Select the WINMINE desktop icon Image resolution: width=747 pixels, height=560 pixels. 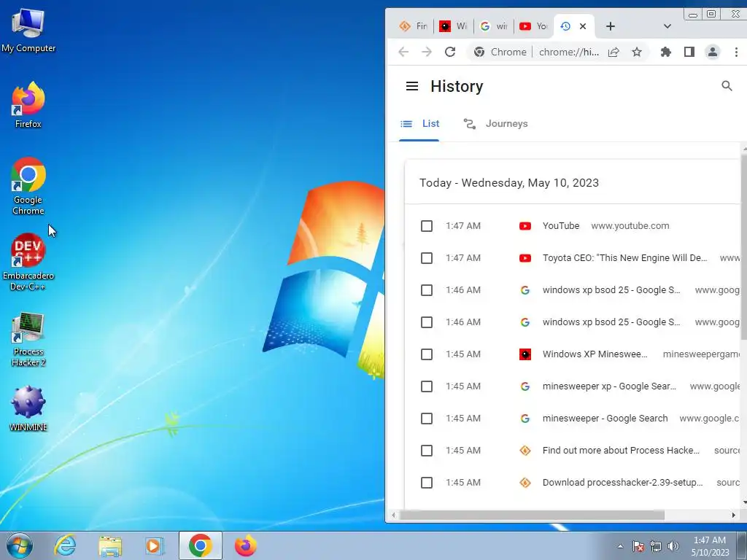(x=28, y=408)
